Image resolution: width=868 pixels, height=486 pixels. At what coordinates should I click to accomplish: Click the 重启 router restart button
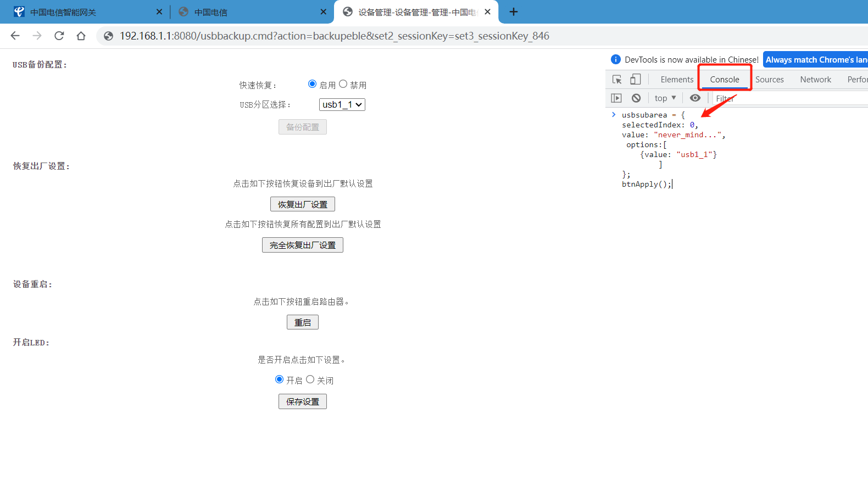(302, 322)
